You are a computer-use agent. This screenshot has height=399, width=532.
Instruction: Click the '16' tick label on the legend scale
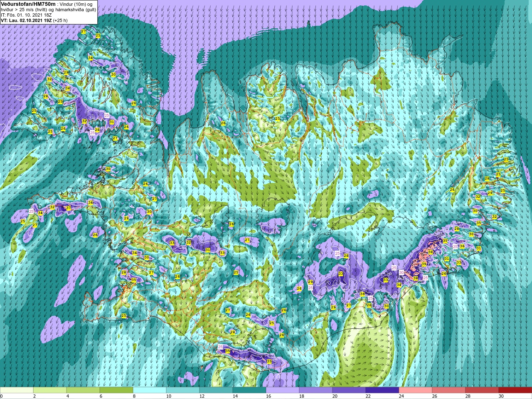[x=268, y=396]
